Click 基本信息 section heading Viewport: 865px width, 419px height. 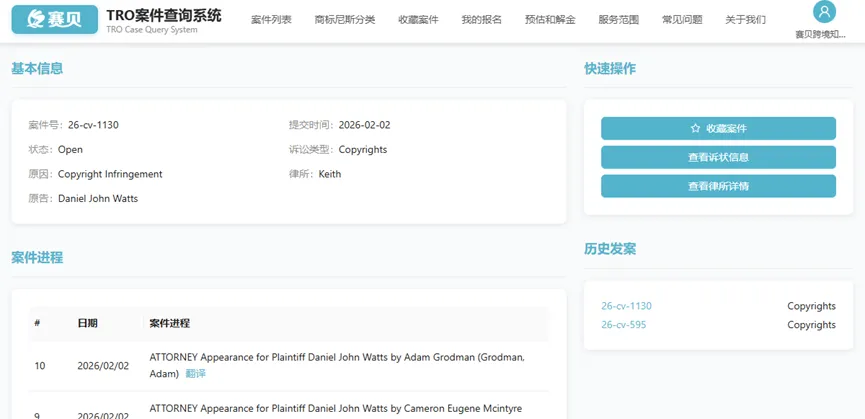point(37,68)
